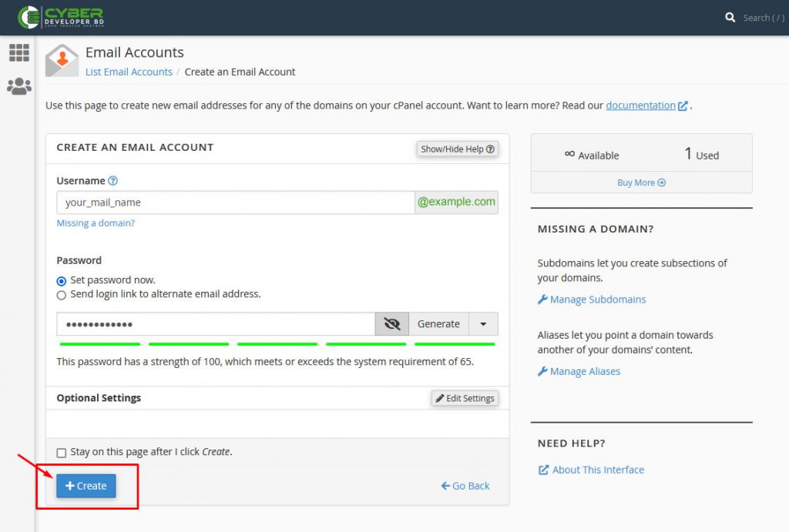Expand Optional Settings via Edit Settings

[465, 398]
